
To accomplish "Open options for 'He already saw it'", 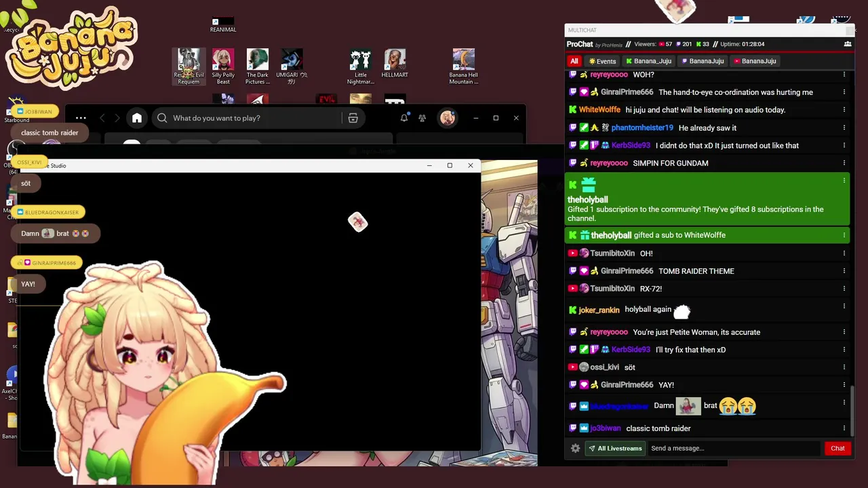I will (x=844, y=127).
